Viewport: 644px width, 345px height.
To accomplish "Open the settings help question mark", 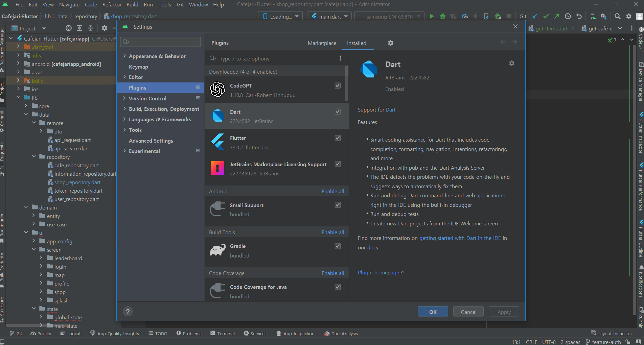I will coord(128,312).
